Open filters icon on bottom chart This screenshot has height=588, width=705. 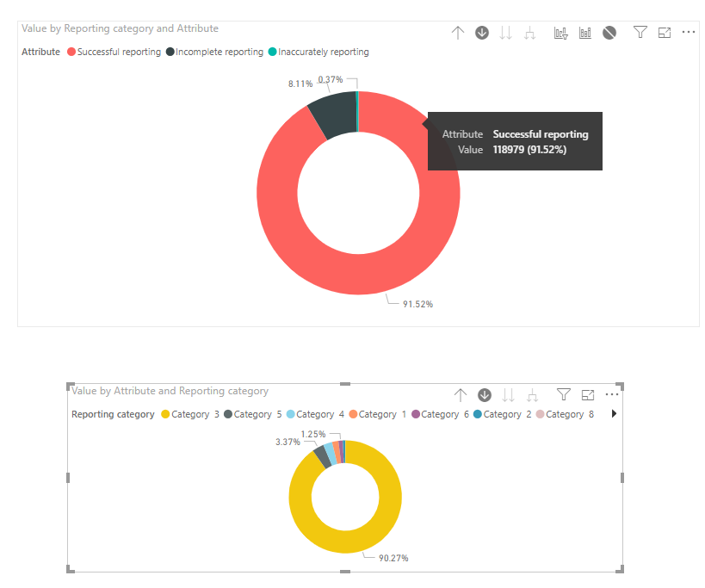[564, 394]
